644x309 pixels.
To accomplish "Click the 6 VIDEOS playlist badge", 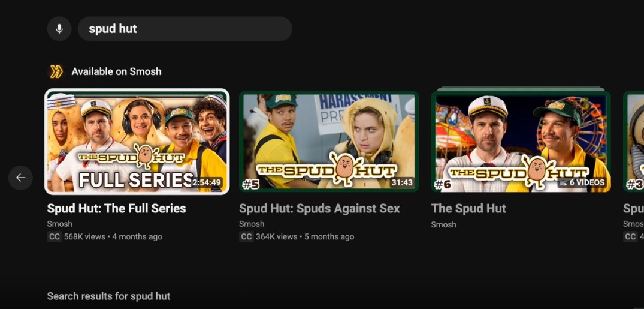I will point(582,182).
